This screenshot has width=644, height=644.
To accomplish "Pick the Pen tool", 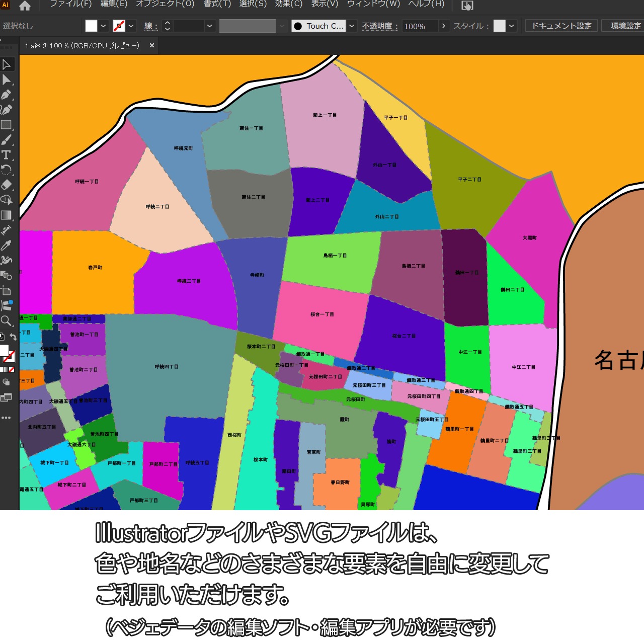I will 7,95.
